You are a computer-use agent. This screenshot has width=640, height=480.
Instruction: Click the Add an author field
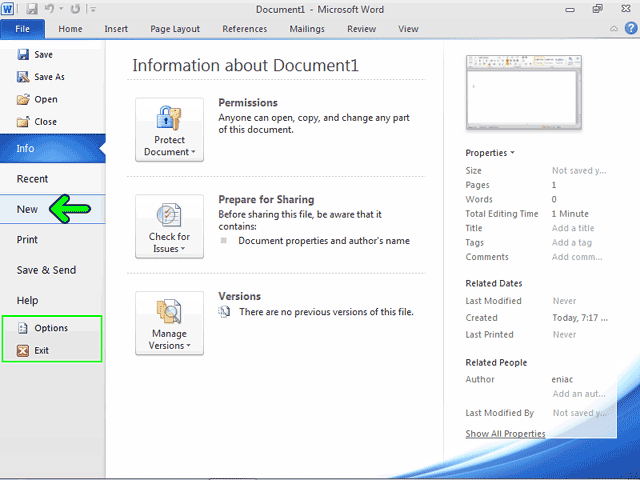[x=579, y=394]
